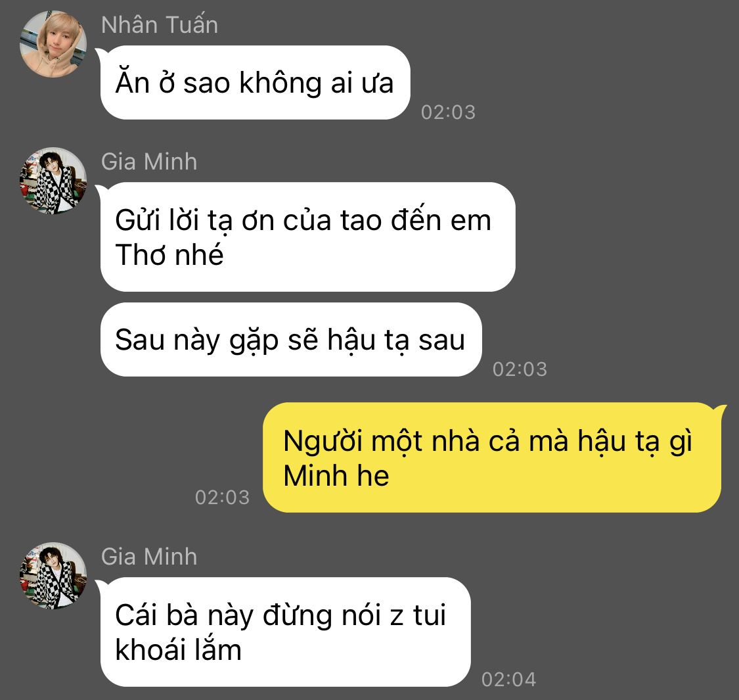
Task: Tap the bubble "Sau này gặp sẽ hậu tạ sau"
Action: coord(291,340)
